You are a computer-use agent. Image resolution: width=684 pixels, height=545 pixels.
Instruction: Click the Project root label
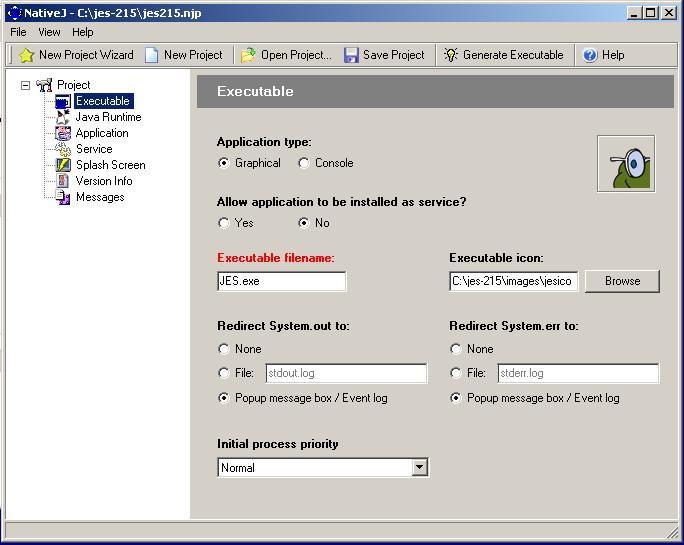click(74, 85)
